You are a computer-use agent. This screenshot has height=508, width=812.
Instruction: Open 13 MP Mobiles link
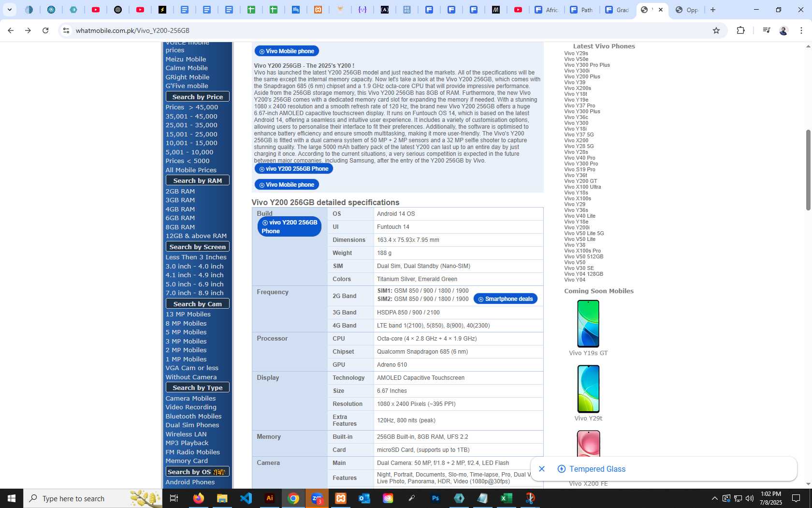click(188, 314)
